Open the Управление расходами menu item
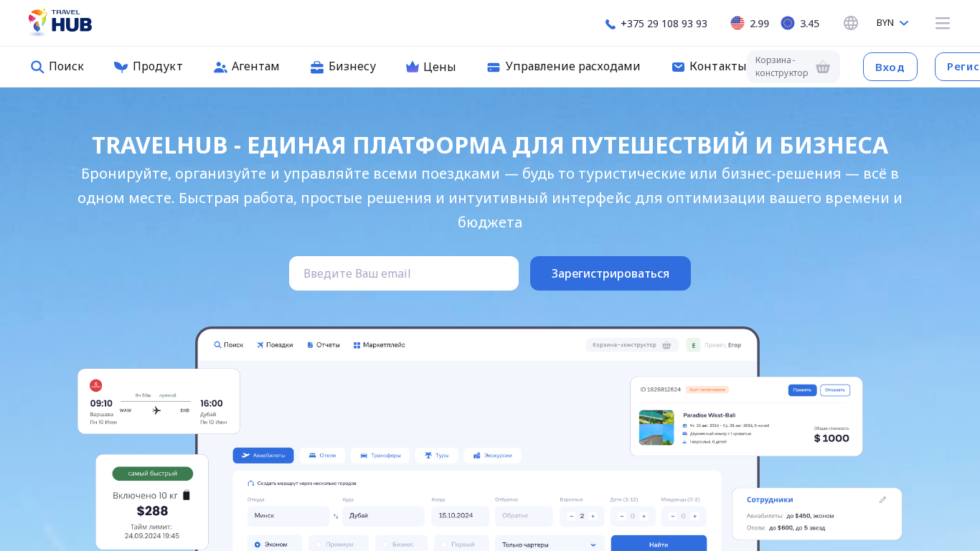Image resolution: width=980 pixels, height=551 pixels. point(563,67)
